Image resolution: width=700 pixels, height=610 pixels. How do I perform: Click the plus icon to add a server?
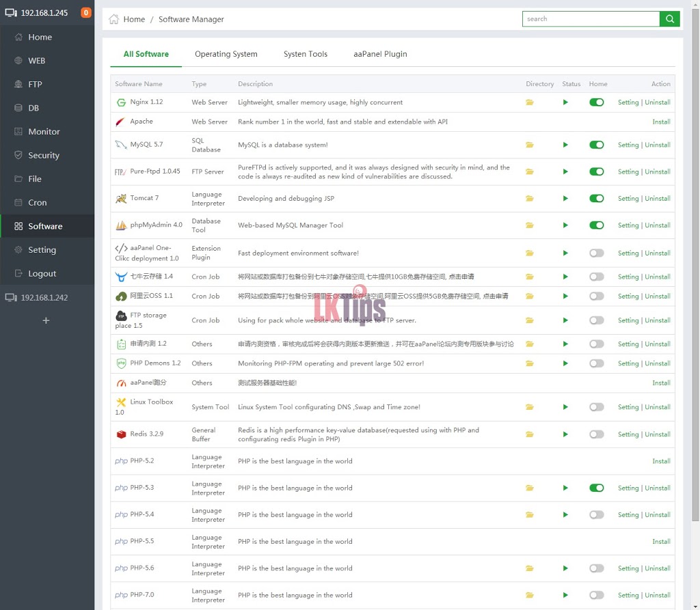[x=46, y=320]
